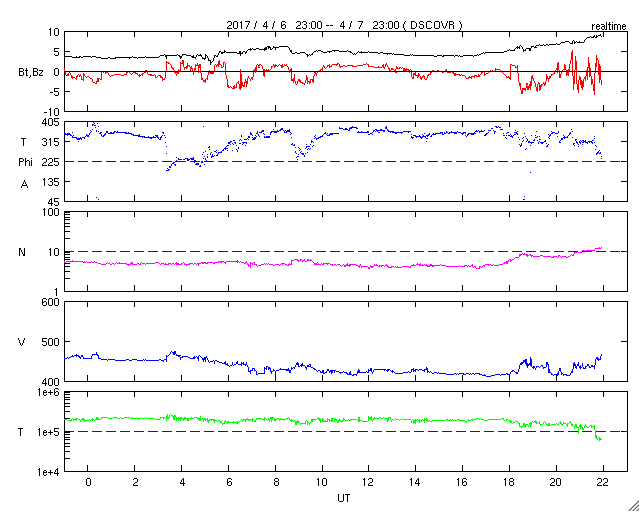
Task: Click the "315" tick value on Phi panel
Action: click(x=51, y=142)
